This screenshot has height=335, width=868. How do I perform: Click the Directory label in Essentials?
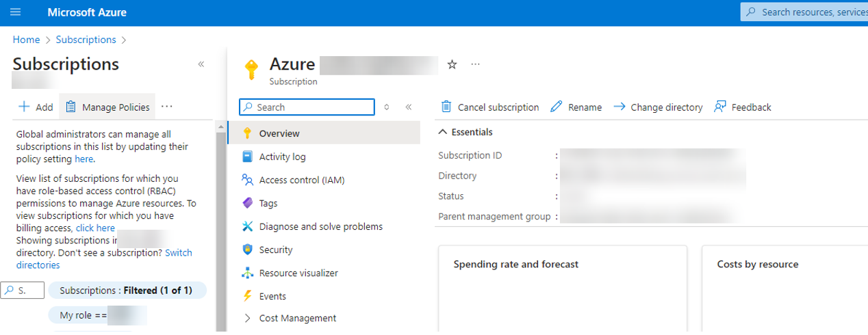pyautogui.click(x=457, y=176)
